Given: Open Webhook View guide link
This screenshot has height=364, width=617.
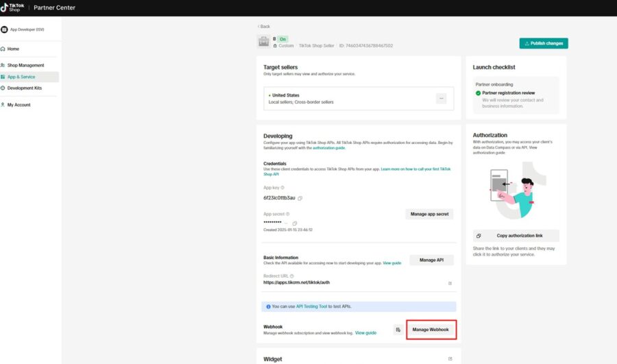Looking at the screenshot, I should 365,333.
